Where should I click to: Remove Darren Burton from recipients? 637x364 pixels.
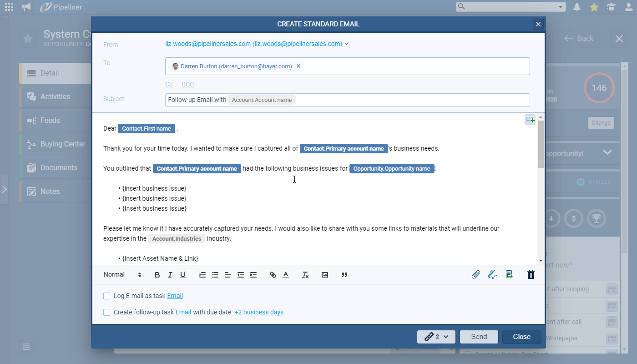click(298, 66)
